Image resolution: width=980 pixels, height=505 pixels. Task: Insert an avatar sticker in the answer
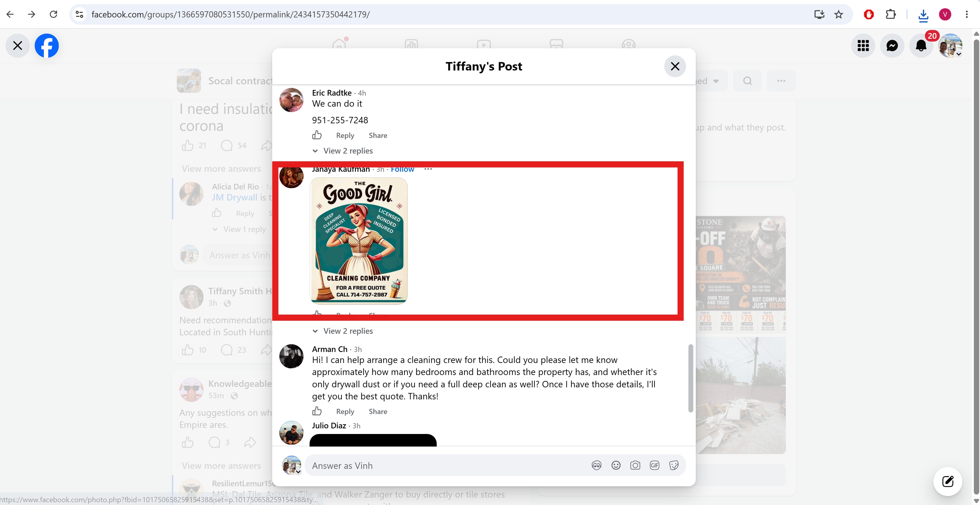click(x=597, y=466)
